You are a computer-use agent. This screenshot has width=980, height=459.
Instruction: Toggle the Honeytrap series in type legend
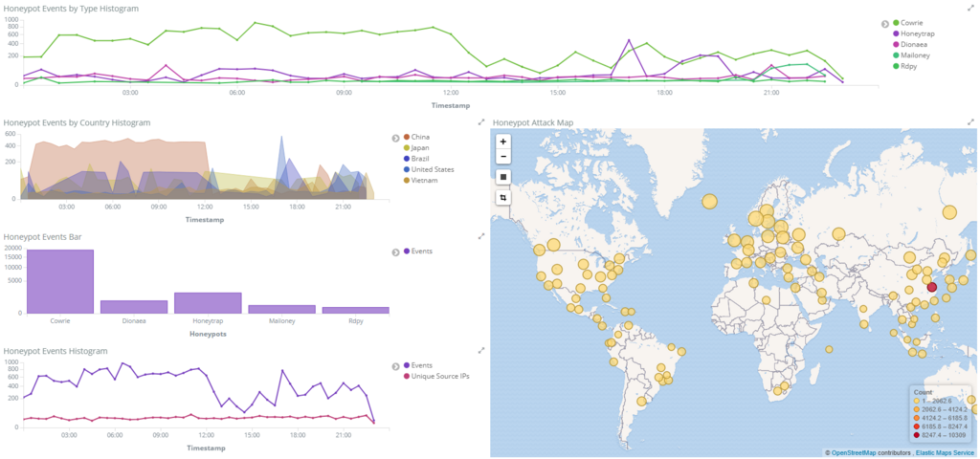(x=913, y=33)
